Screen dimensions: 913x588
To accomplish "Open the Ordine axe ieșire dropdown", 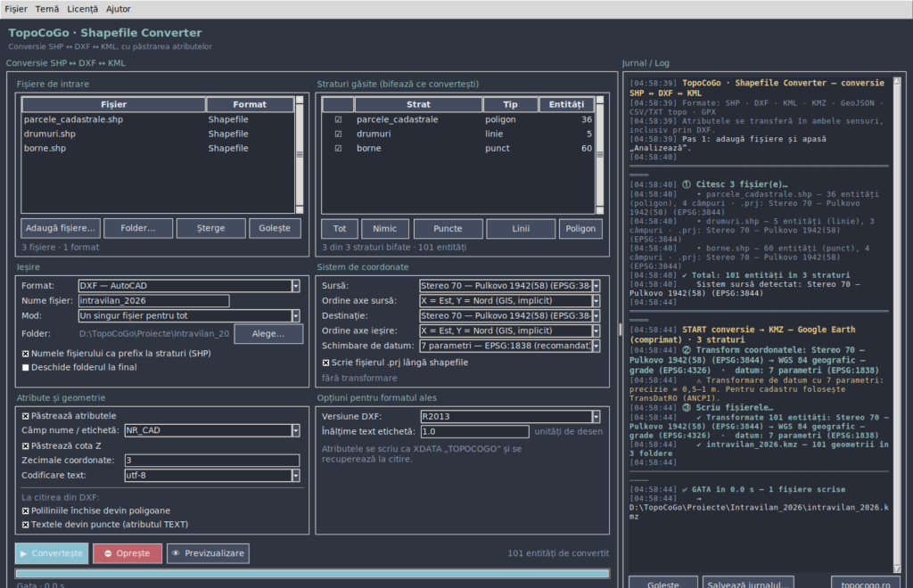I will (x=509, y=331).
